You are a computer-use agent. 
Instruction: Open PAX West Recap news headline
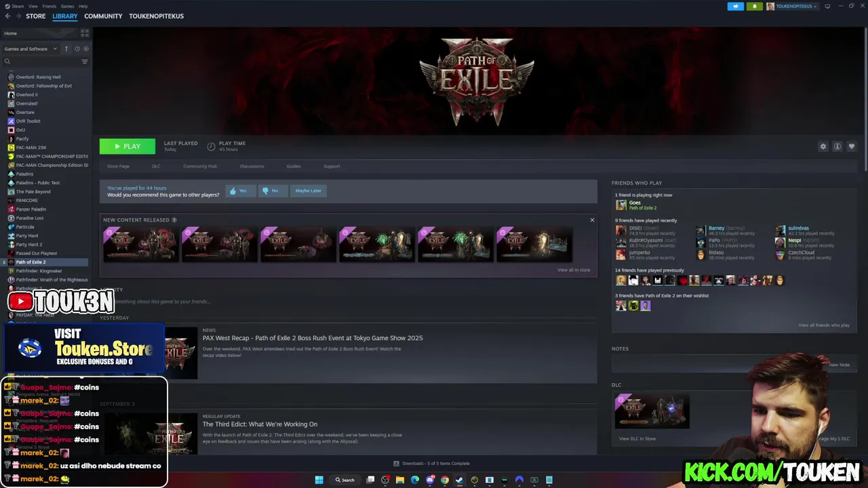coord(313,338)
